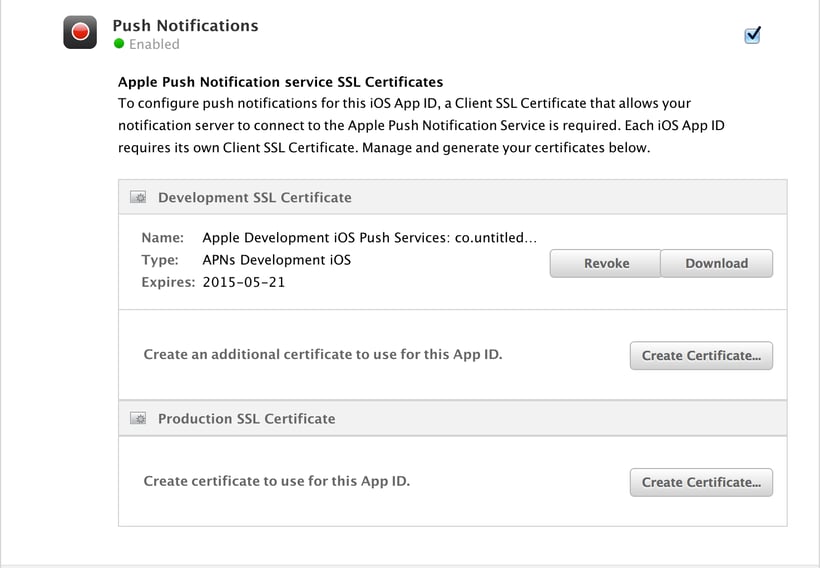Select the Push Notifications title

click(185, 25)
